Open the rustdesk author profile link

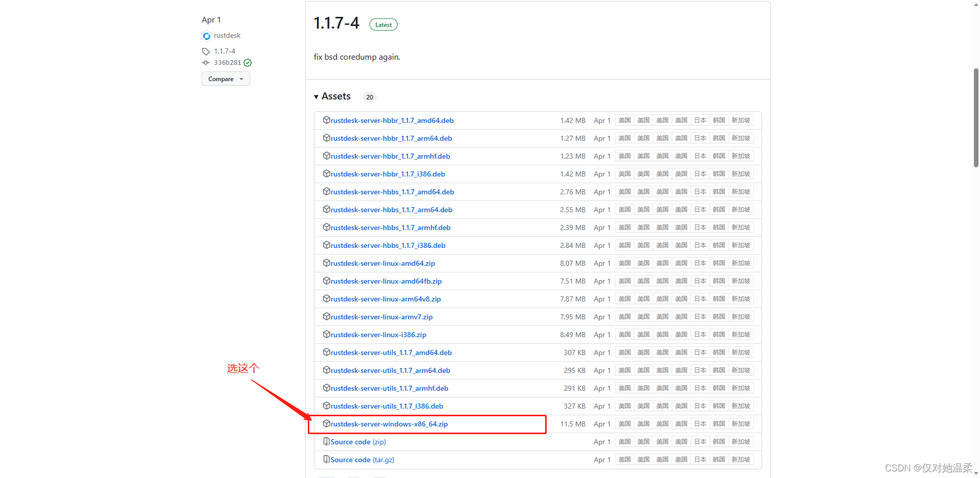pyautogui.click(x=227, y=36)
